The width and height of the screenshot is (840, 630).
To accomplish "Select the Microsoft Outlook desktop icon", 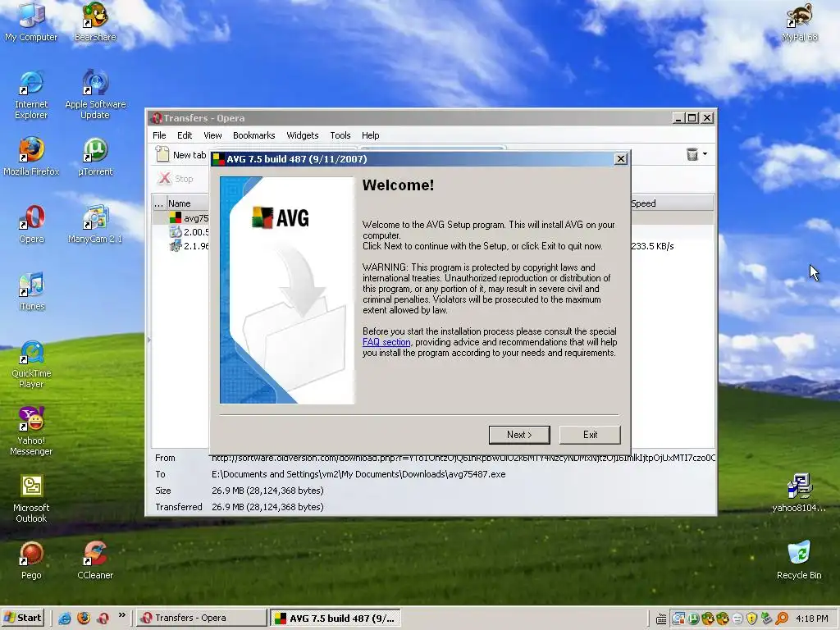I will [31, 499].
